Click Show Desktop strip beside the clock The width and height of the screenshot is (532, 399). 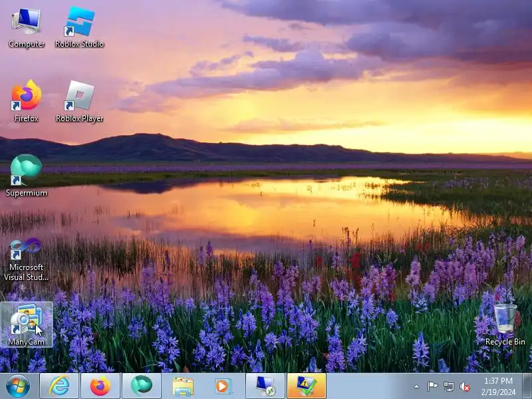[527, 386]
